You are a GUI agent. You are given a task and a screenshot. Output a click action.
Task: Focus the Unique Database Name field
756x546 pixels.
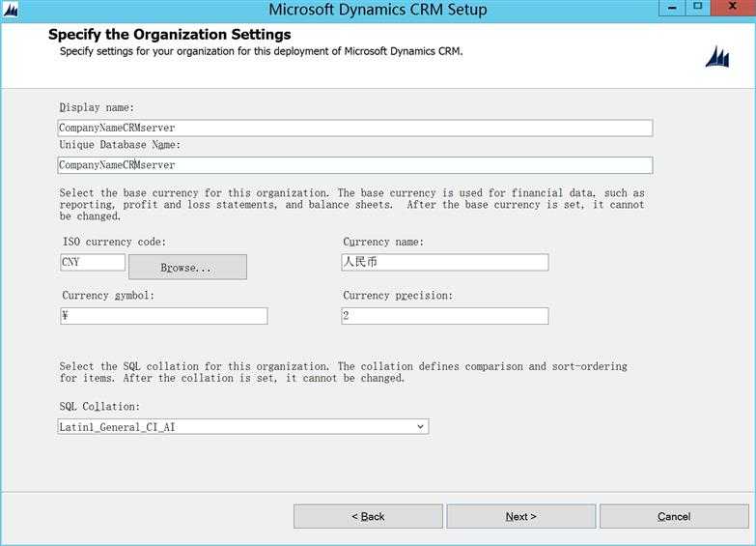point(355,165)
